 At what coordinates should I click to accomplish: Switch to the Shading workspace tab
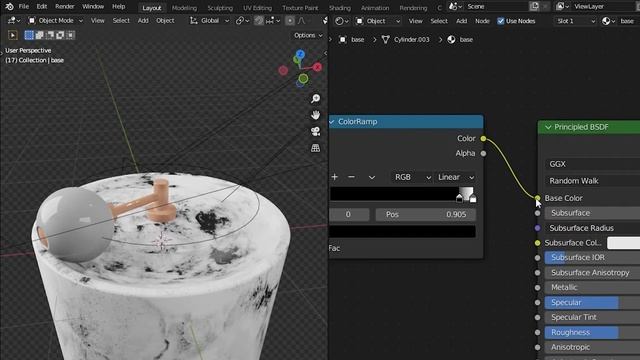340,8
